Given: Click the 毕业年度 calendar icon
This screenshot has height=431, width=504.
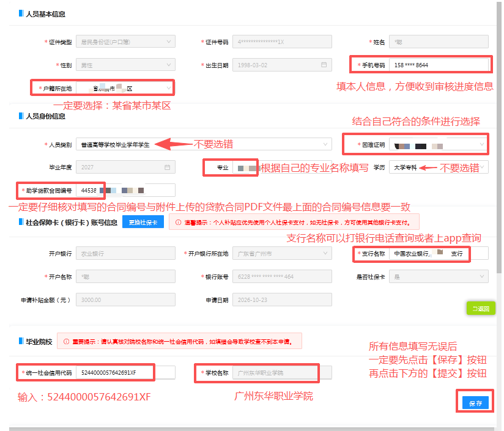Looking at the screenshot, I should coord(167,167).
